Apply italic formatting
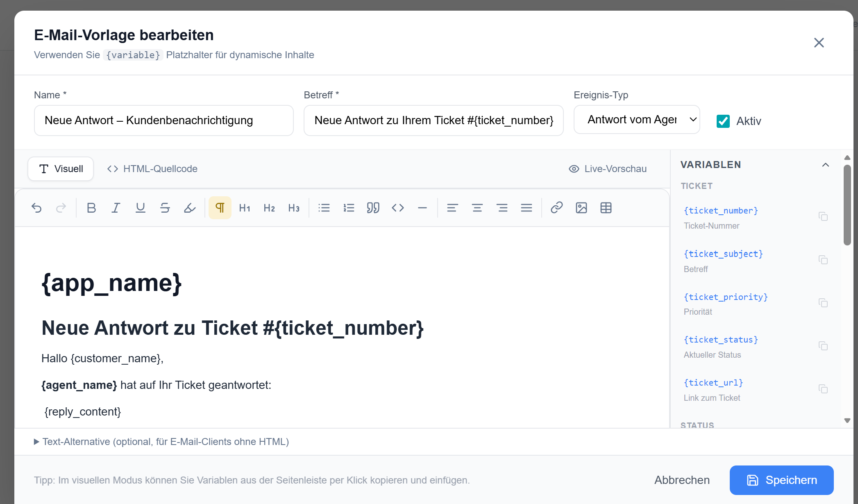The width and height of the screenshot is (858, 504). tap(116, 208)
